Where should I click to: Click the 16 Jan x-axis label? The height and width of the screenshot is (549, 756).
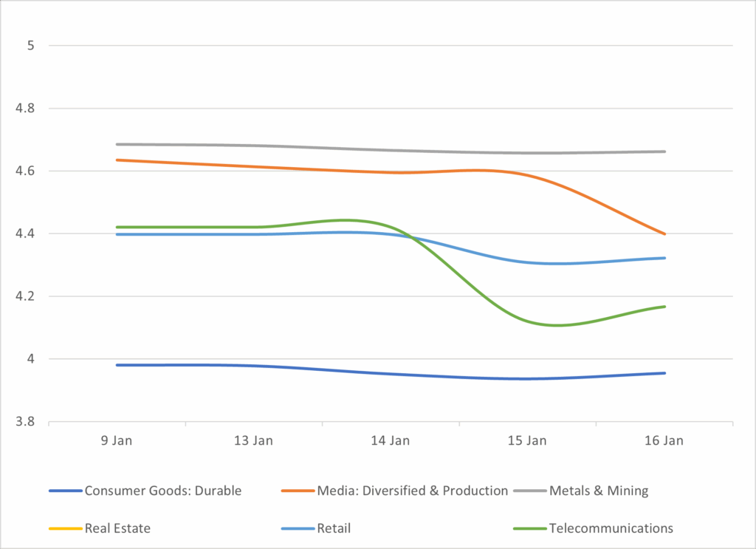[x=664, y=441]
